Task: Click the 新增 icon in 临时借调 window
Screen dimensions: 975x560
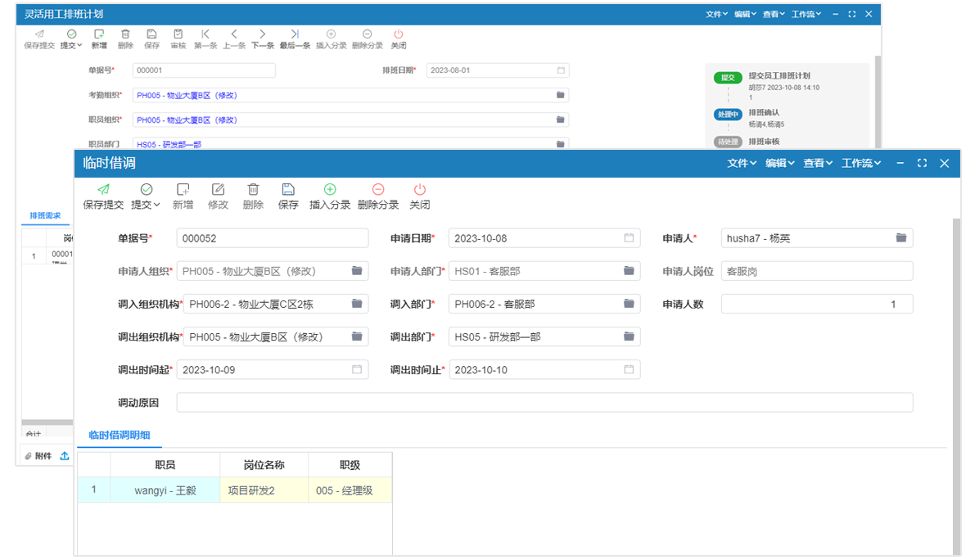Action: pyautogui.click(x=183, y=189)
